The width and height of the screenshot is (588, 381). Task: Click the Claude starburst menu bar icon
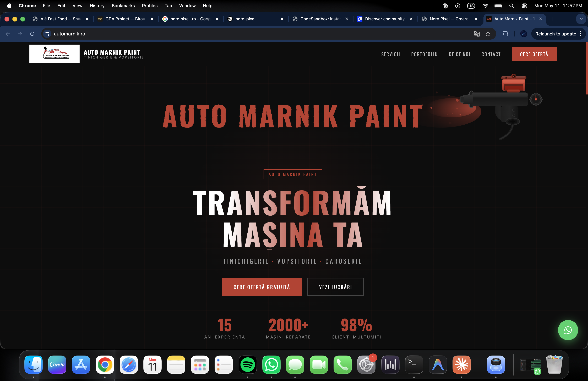pos(445,6)
